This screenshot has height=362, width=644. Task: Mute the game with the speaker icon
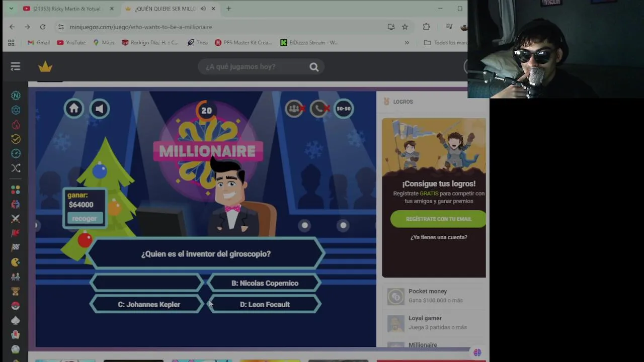[100, 109]
